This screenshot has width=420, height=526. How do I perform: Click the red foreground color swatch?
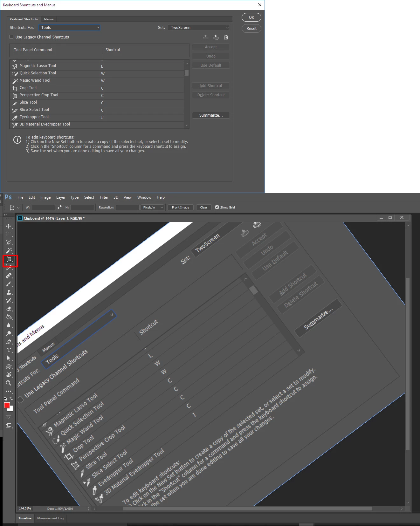coord(7,405)
